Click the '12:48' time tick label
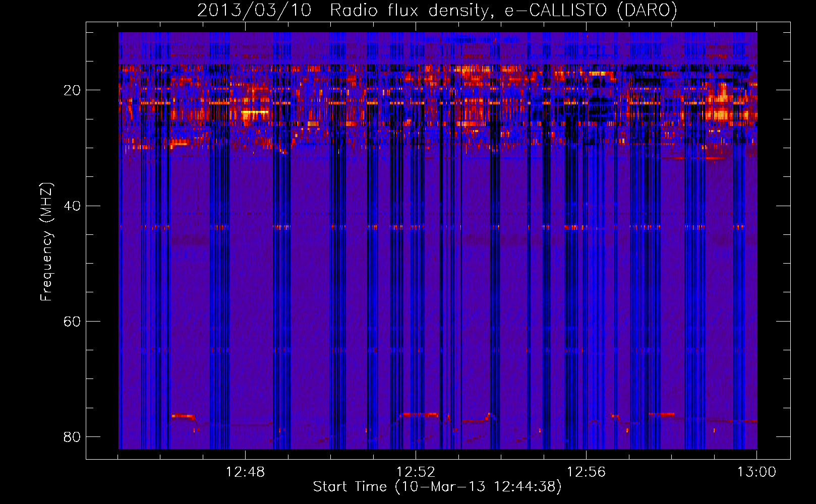 pyautogui.click(x=245, y=472)
